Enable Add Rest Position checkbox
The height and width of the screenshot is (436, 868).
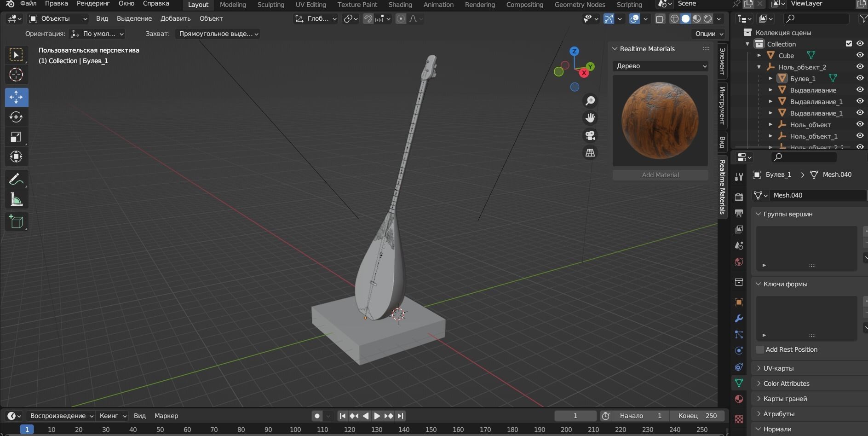pyautogui.click(x=760, y=349)
